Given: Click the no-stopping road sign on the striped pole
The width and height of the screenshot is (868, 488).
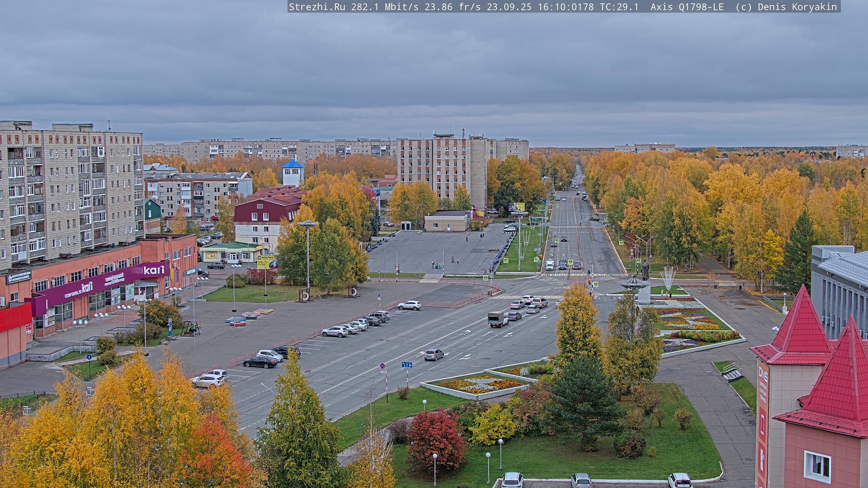Looking at the screenshot, I should [382, 366].
